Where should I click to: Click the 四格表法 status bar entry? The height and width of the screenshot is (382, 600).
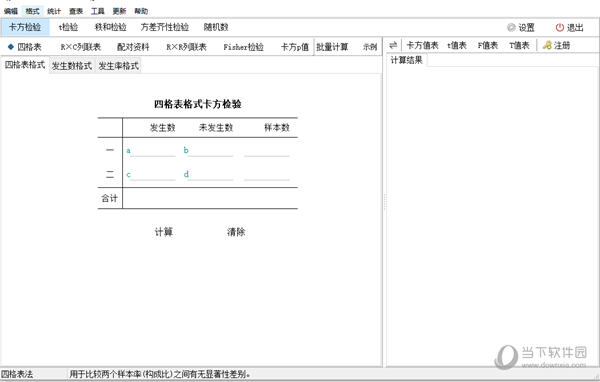point(18,374)
